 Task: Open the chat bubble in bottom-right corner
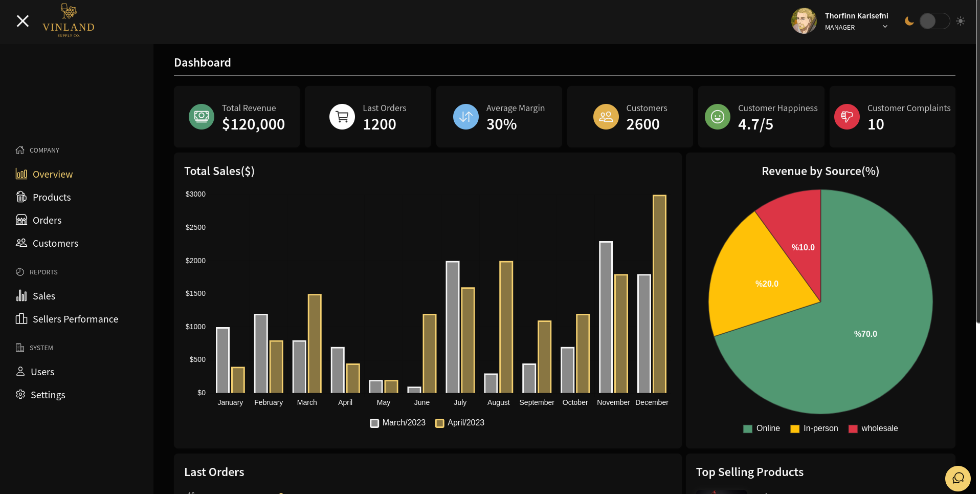pyautogui.click(x=959, y=479)
